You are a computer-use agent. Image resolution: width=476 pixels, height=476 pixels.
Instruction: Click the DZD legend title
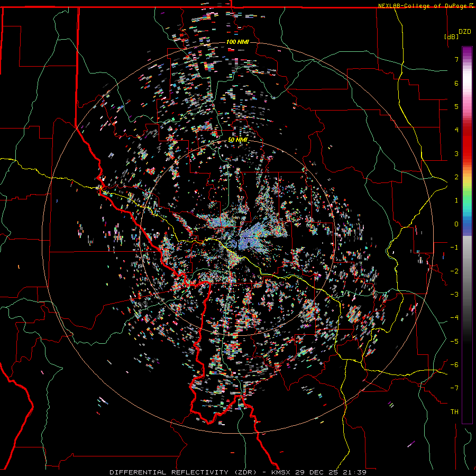tap(465, 32)
